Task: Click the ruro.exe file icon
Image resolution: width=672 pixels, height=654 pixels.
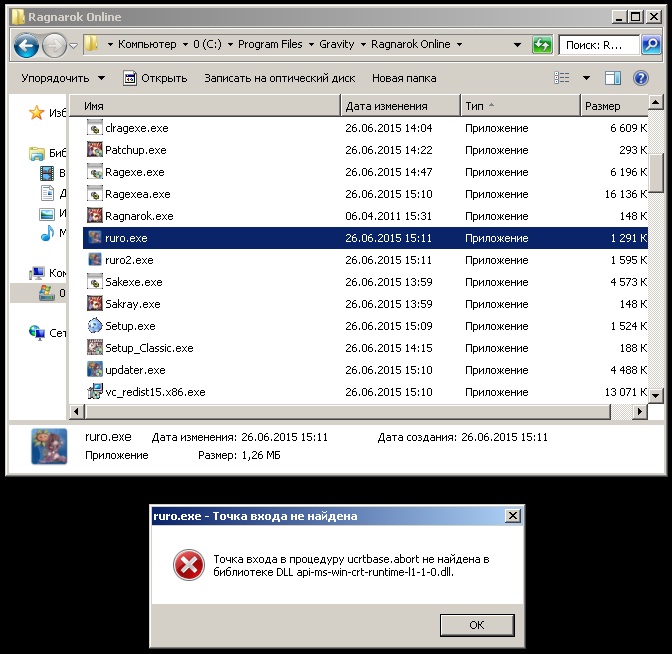Action: [x=95, y=237]
